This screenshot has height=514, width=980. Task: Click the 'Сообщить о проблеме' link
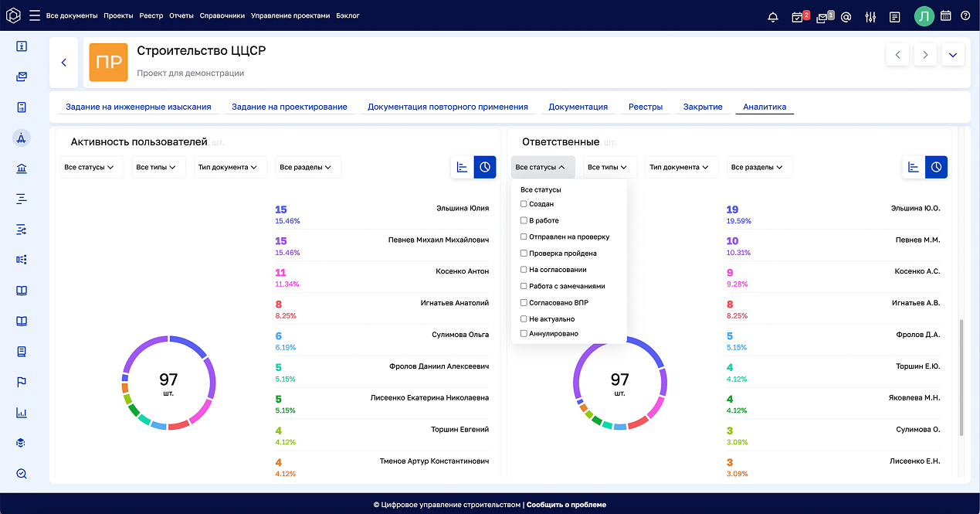[x=566, y=505]
